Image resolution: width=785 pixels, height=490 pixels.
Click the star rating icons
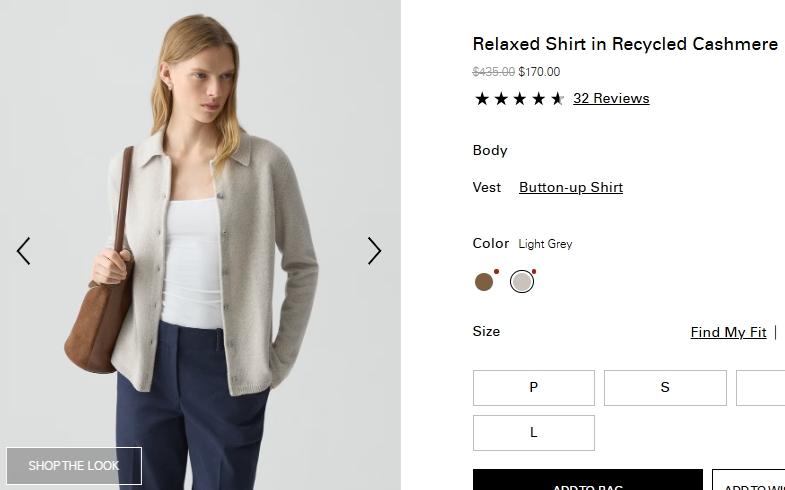[519, 99]
